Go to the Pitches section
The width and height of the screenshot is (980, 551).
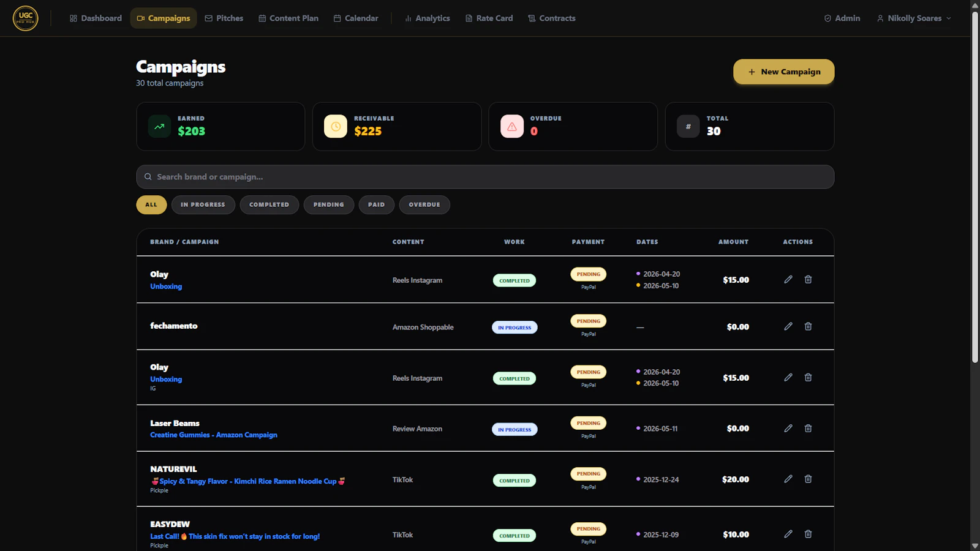224,18
